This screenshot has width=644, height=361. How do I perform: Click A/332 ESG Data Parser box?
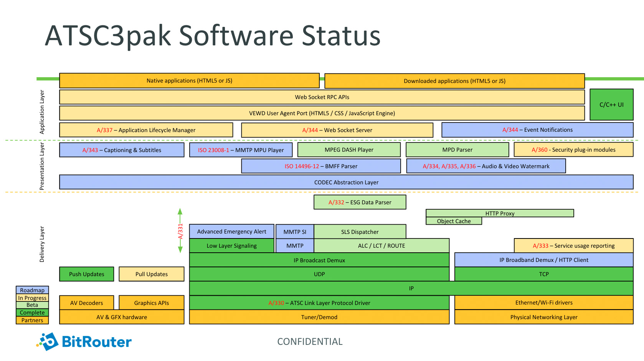pos(360,202)
